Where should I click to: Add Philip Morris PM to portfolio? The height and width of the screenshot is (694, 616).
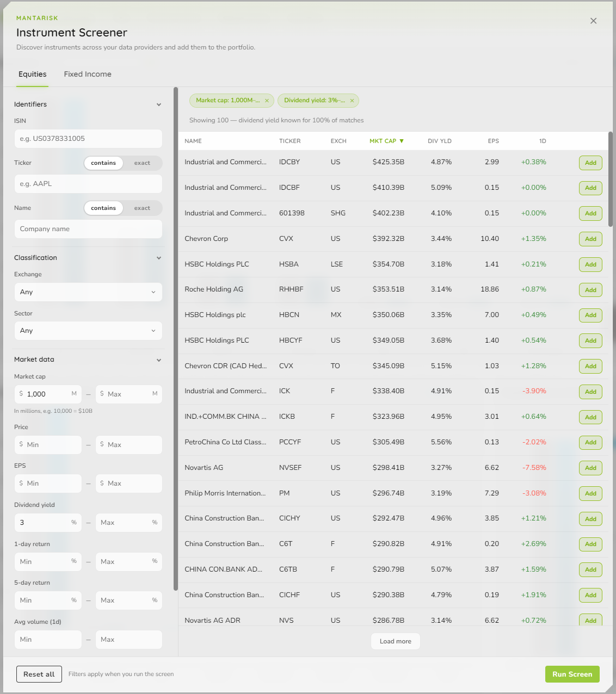click(x=590, y=493)
